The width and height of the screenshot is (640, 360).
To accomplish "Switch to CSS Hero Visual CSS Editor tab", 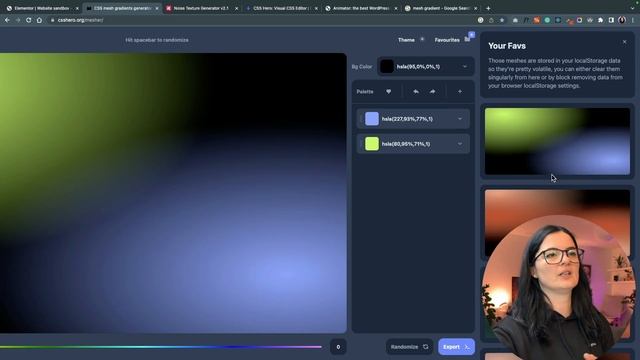I will point(281,8).
